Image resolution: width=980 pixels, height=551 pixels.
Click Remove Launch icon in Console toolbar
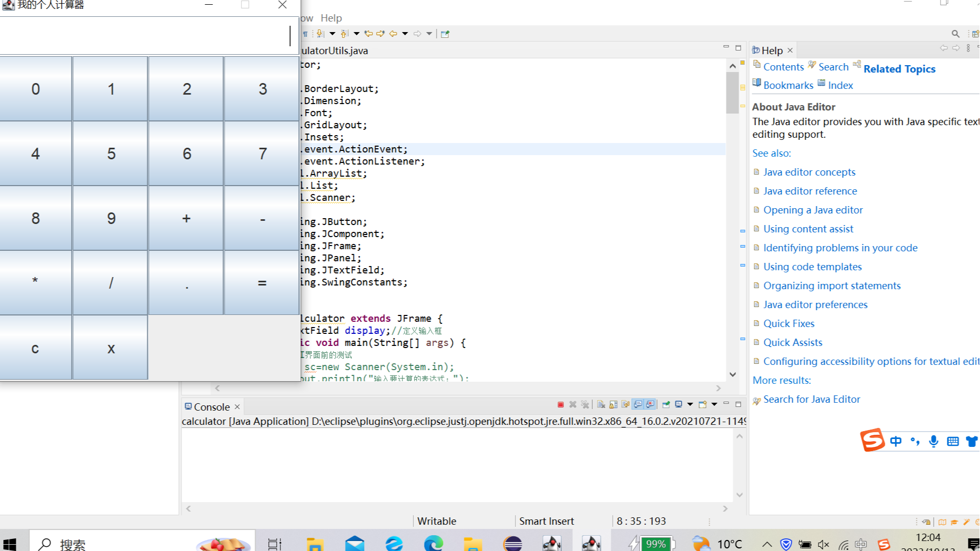(573, 405)
